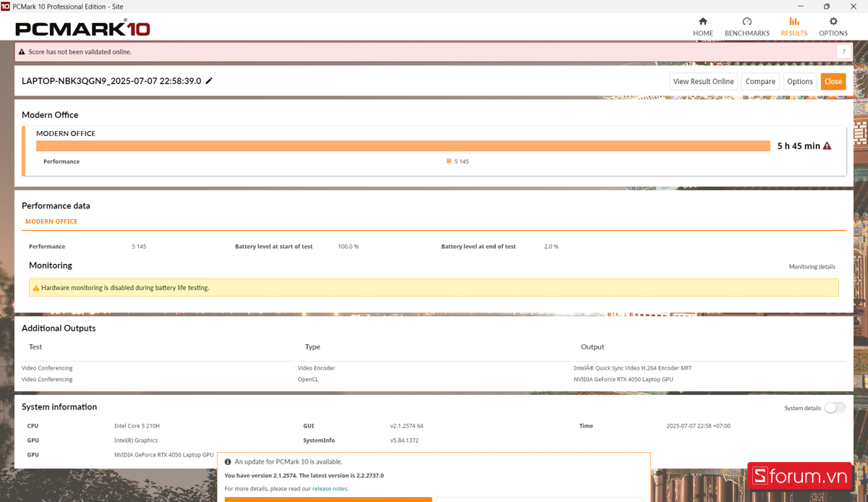
Task: Open the release notes link
Action: click(330, 489)
